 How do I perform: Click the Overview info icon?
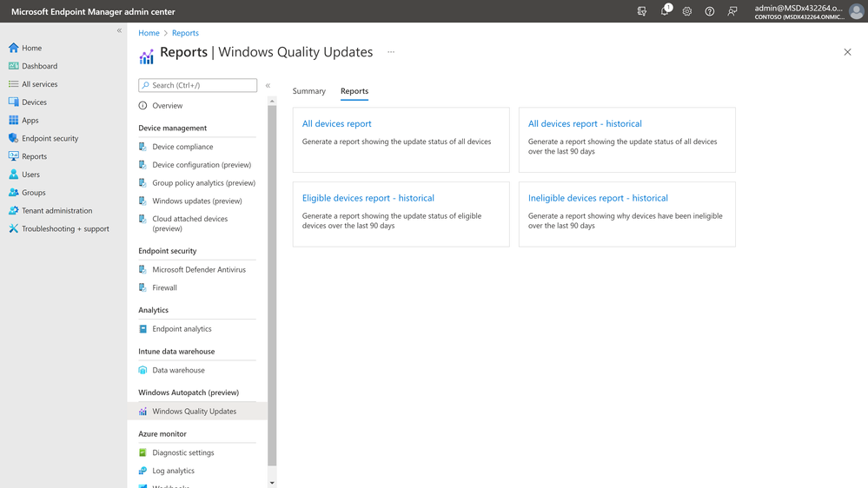(x=142, y=106)
